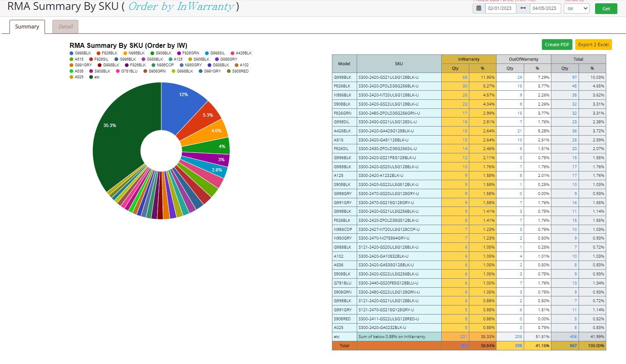Open the calendar date picker icon
Image resolution: width=626 pixels, height=364 pixels.
tap(479, 8)
